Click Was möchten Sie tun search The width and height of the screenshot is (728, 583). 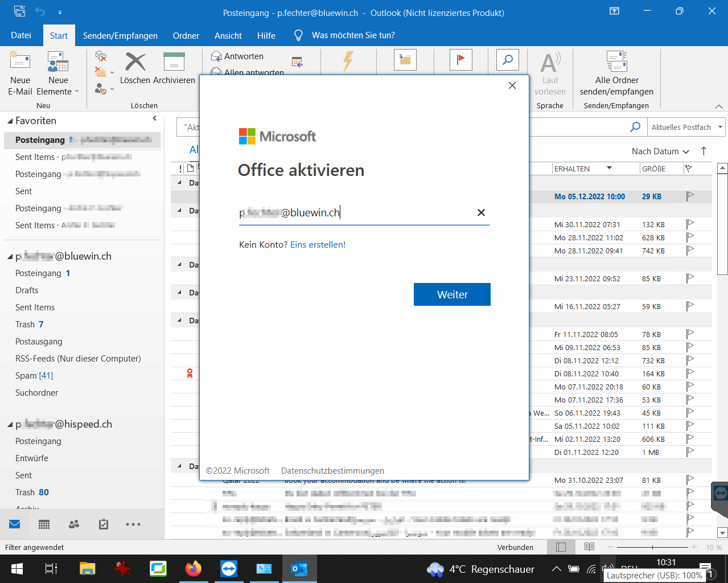353,35
